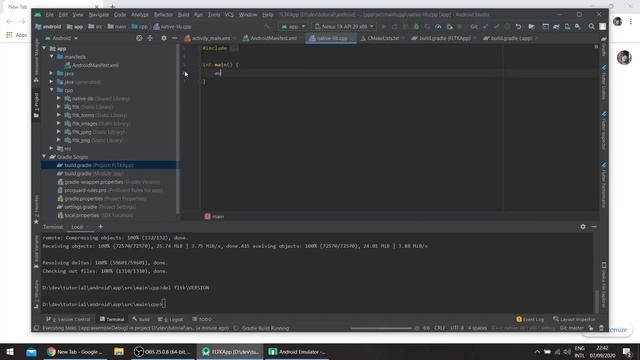Click the Run app play icon
The width and height of the screenshot is (640, 360).
pos(384,27)
